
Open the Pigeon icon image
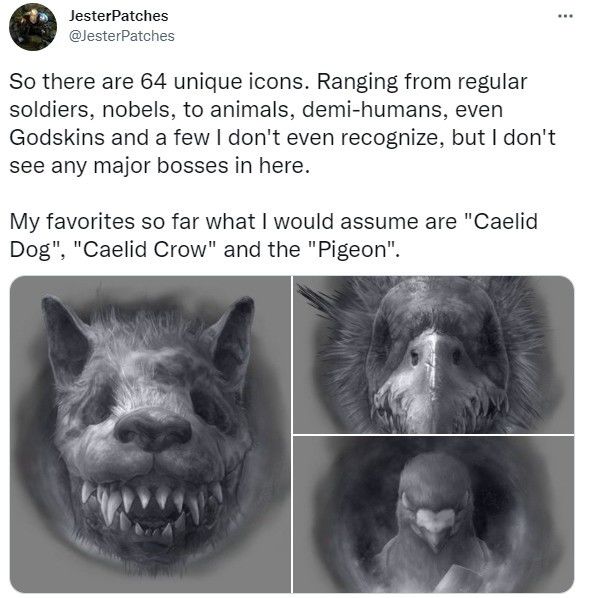point(434,514)
